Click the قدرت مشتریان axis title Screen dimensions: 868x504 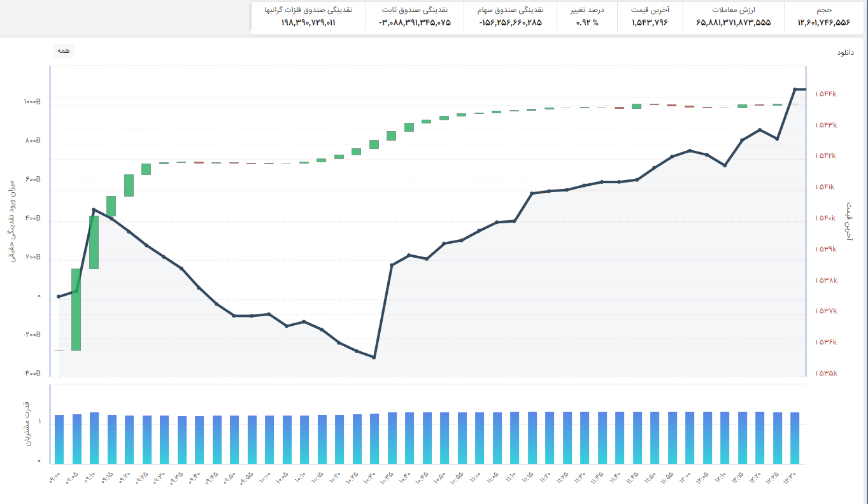pos(26,424)
